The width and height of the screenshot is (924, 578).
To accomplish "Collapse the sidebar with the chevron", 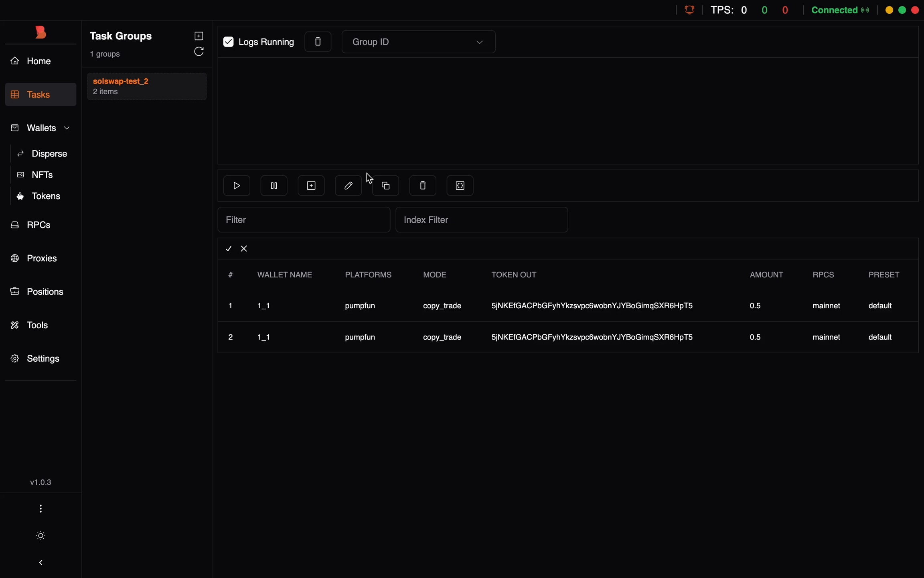I will [41, 563].
